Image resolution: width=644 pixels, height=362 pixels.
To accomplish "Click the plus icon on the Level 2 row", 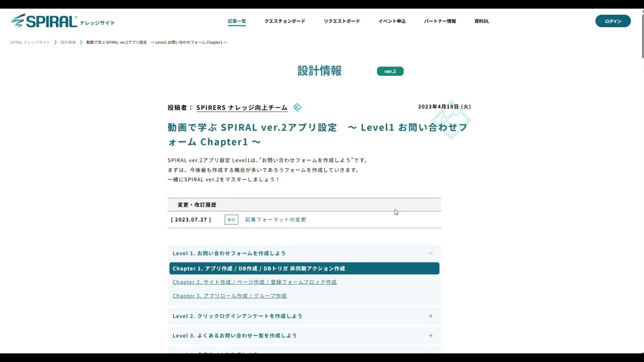I will (x=431, y=316).
